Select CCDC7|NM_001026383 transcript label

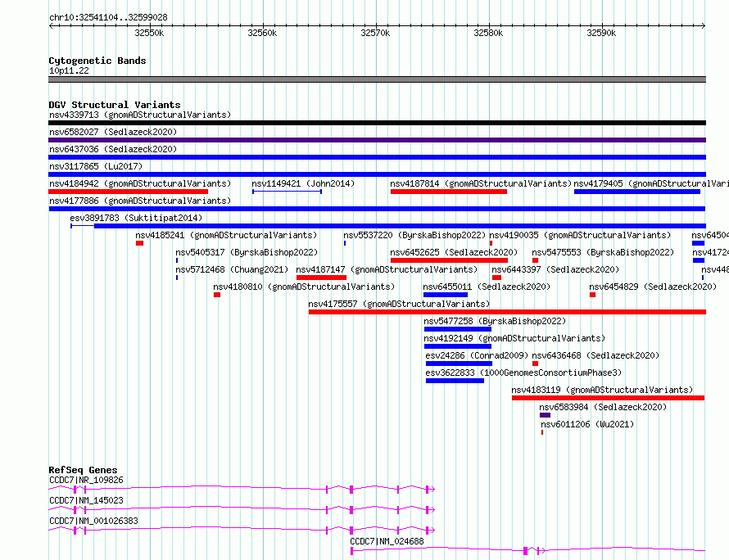coord(93,521)
